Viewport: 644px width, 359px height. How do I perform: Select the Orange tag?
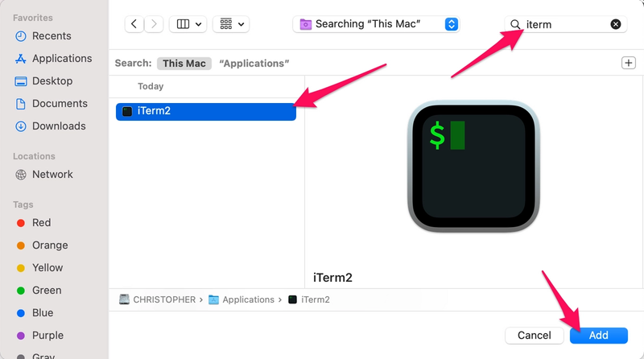[x=50, y=246]
